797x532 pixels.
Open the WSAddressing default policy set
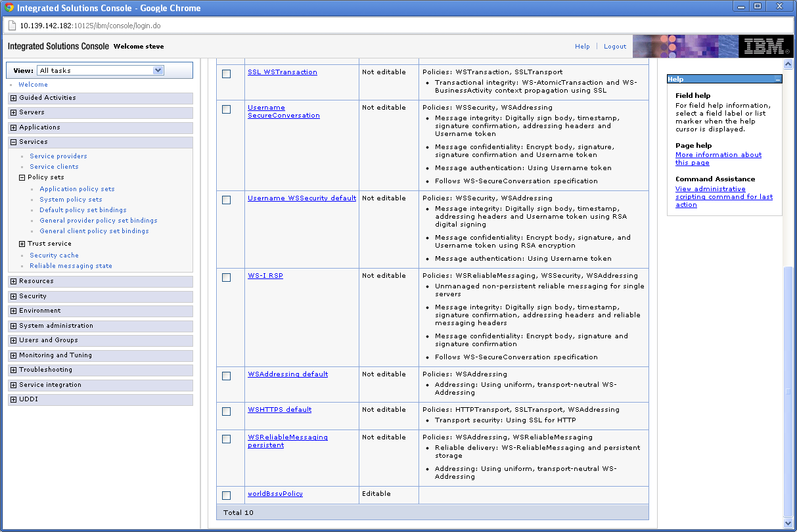[x=288, y=374]
